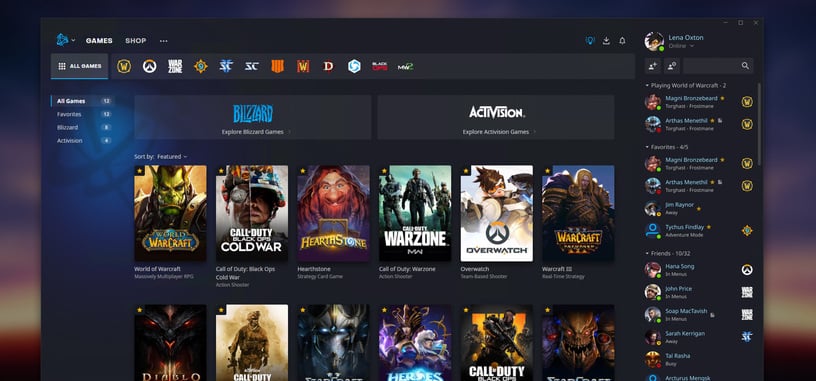Toggle favorite star on Warzone card
816x381 pixels.
pyautogui.click(x=384, y=170)
